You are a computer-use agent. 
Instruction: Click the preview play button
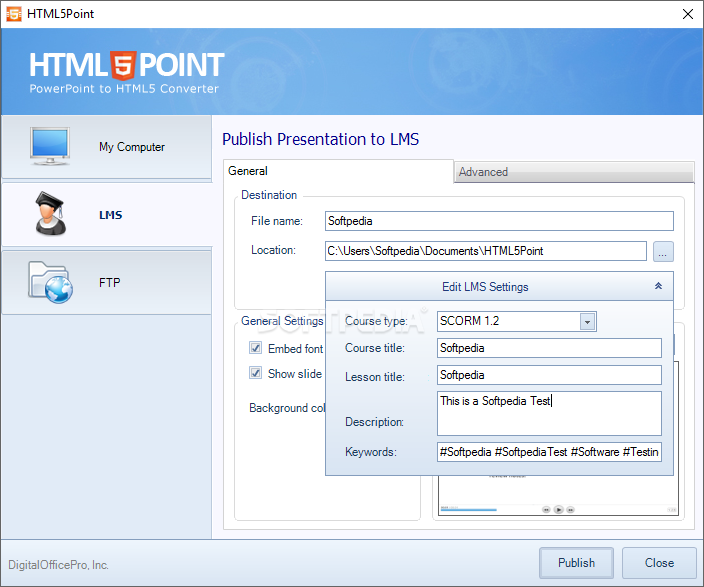[559, 509]
